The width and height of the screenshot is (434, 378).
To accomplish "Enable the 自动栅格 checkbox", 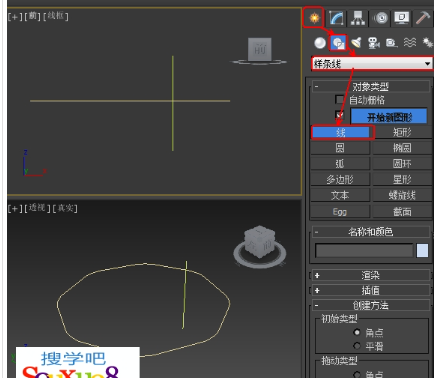I will point(339,99).
